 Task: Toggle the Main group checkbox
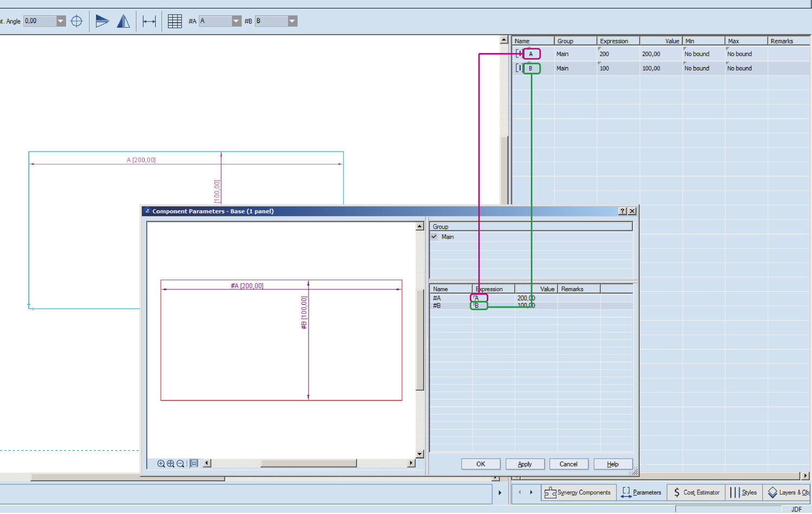coord(434,236)
